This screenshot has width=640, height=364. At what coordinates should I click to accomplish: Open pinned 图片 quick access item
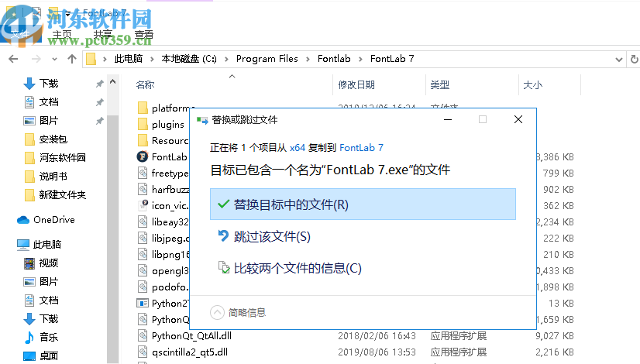[49, 121]
